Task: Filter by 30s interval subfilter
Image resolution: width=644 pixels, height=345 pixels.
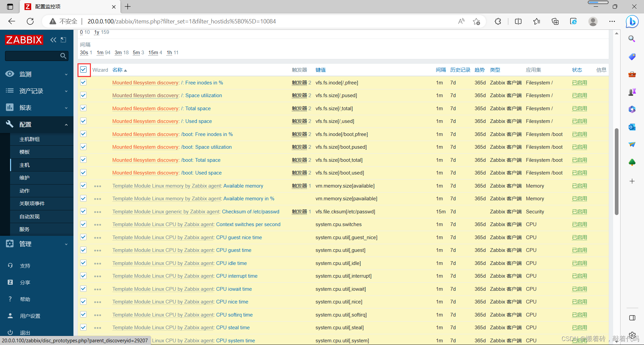Action: click(84, 53)
